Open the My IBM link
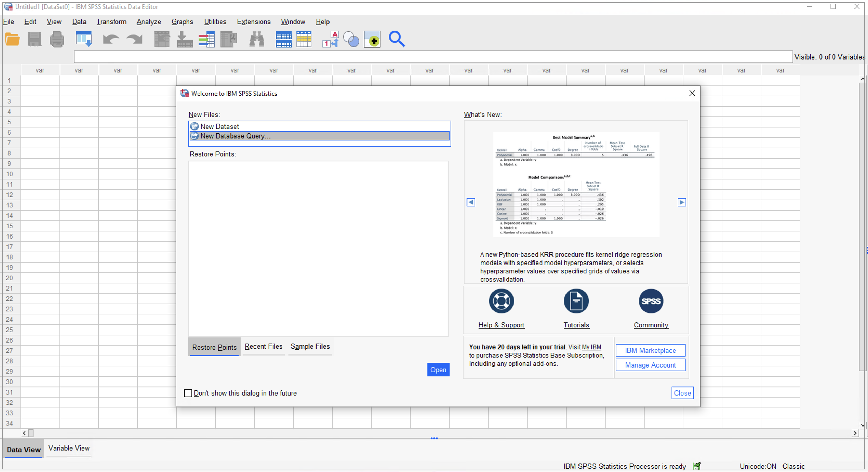The image size is (868, 472). [591, 347]
